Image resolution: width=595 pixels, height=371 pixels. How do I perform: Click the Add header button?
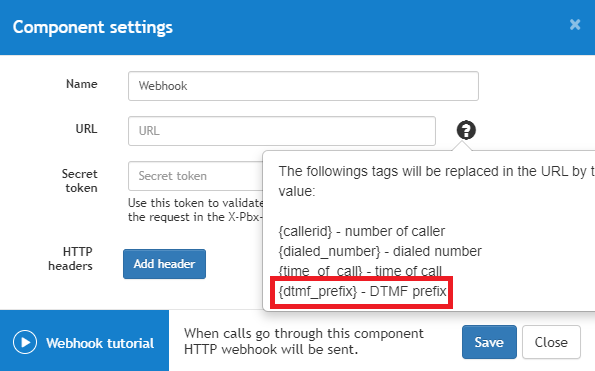tap(164, 264)
